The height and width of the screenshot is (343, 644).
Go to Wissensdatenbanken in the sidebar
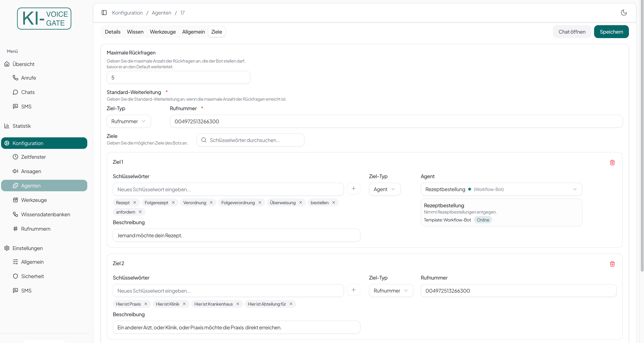click(x=45, y=214)
